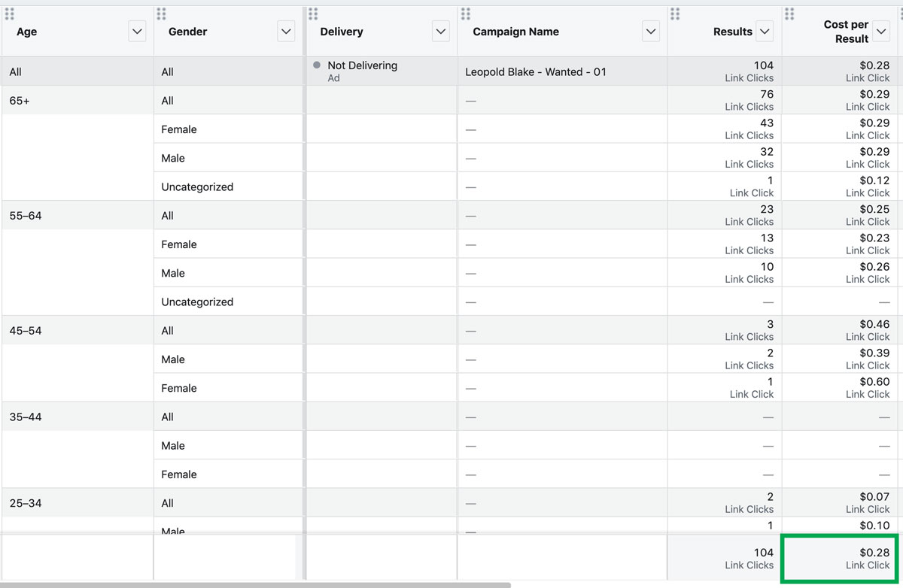Open the Cost per Result dropdown
Screen dimensions: 903x588
click(881, 32)
